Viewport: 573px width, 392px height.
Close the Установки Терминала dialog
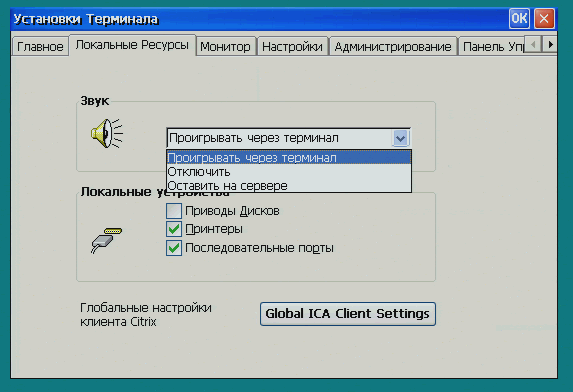point(544,18)
